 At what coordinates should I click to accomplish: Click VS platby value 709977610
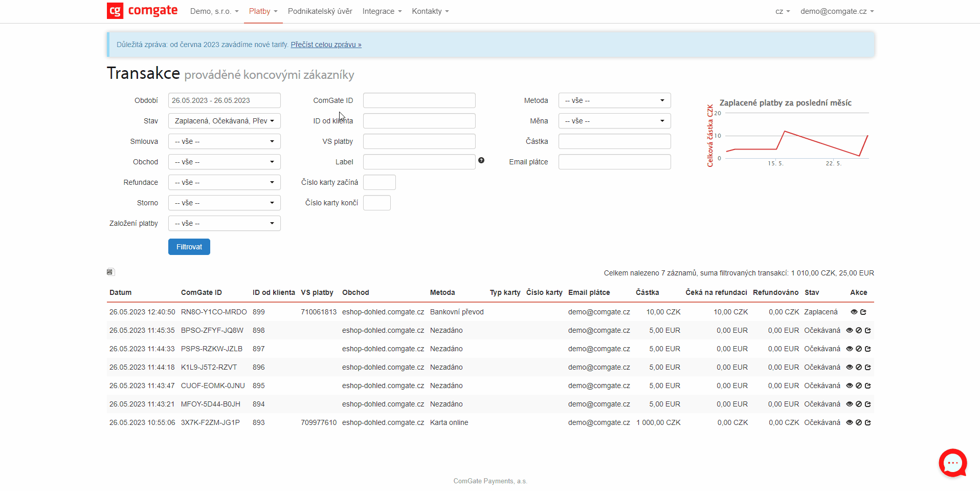click(x=319, y=422)
